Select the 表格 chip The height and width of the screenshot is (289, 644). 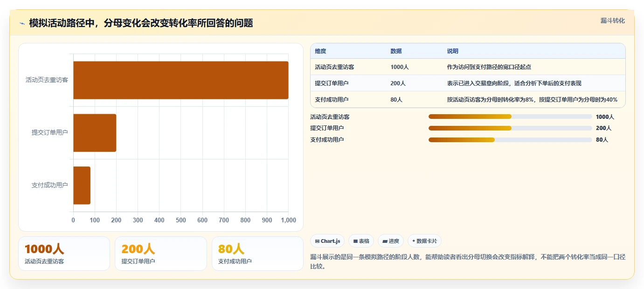click(361, 241)
